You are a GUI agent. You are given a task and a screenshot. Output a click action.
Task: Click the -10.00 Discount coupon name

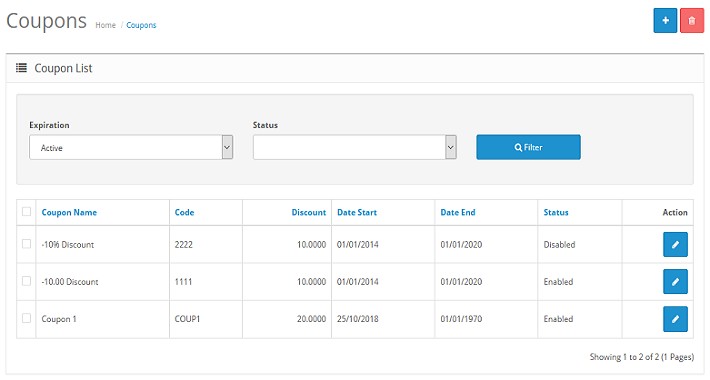(x=70, y=282)
